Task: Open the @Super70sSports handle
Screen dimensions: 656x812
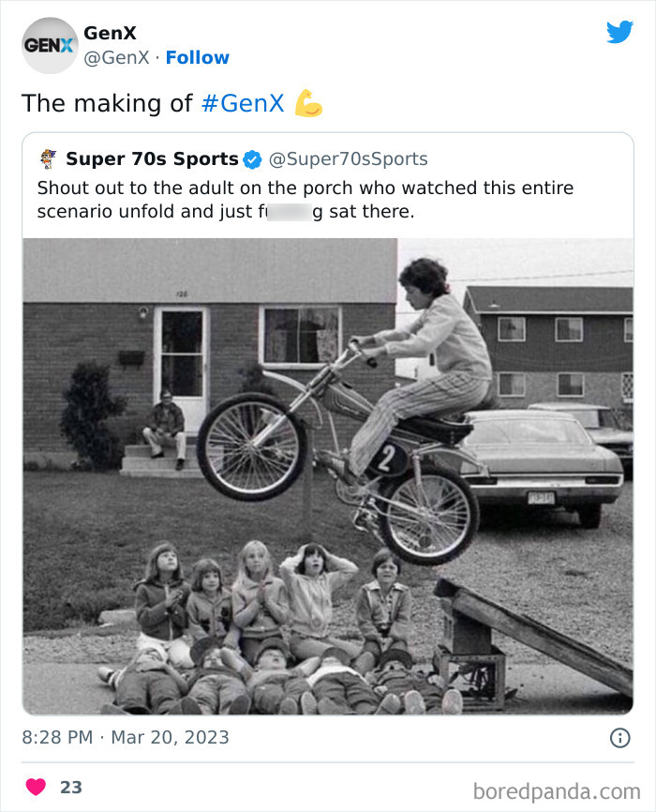Action: tap(349, 158)
